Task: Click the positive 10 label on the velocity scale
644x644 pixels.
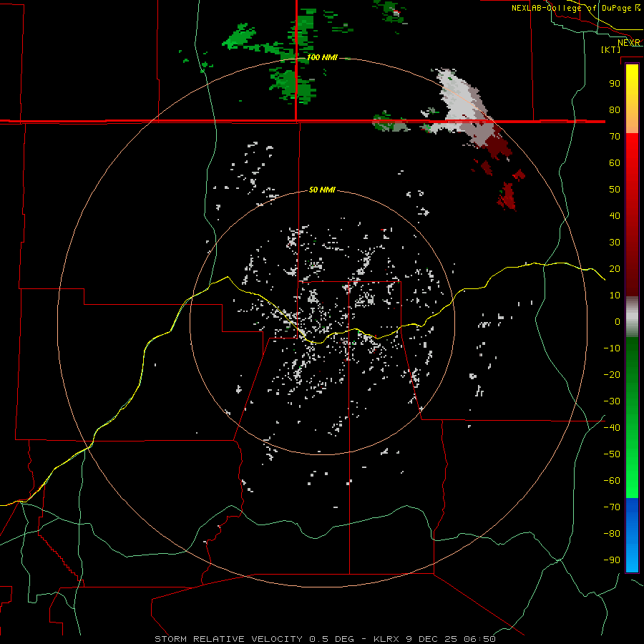Action: point(615,296)
